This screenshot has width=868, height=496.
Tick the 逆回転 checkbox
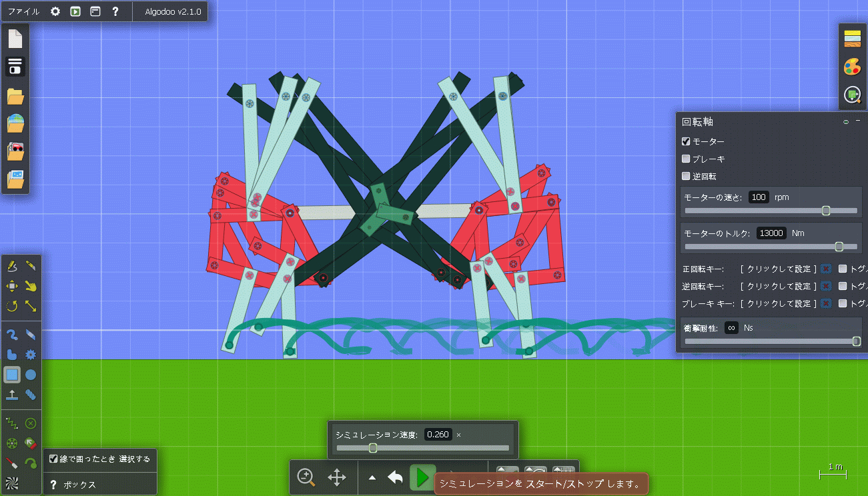pyautogui.click(x=686, y=176)
